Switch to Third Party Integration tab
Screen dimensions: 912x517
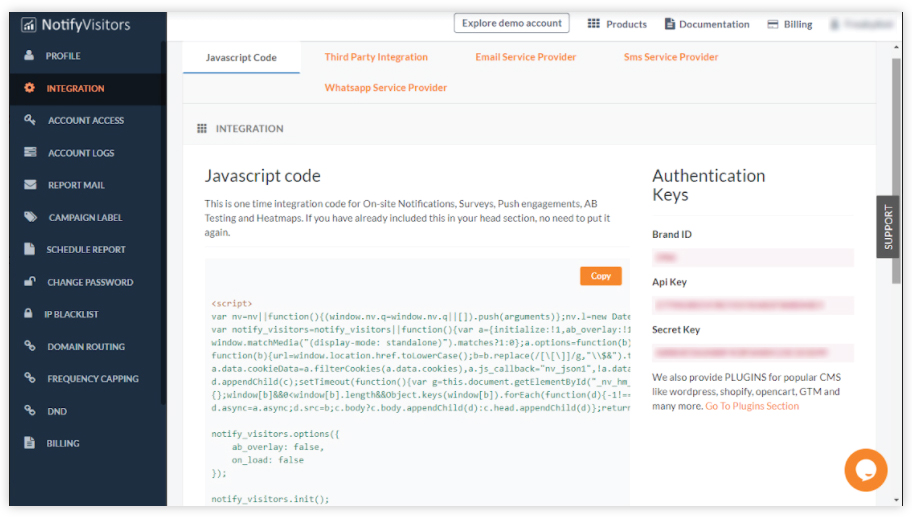[376, 57]
